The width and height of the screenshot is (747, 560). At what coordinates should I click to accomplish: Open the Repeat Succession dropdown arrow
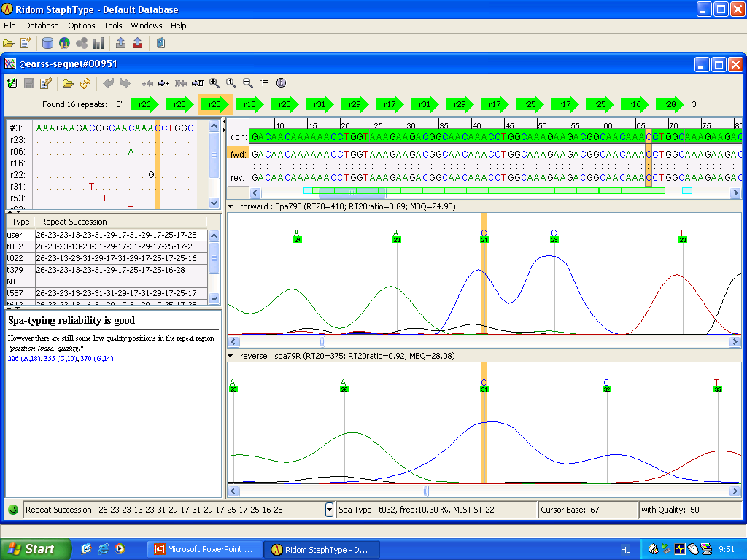[329, 510]
